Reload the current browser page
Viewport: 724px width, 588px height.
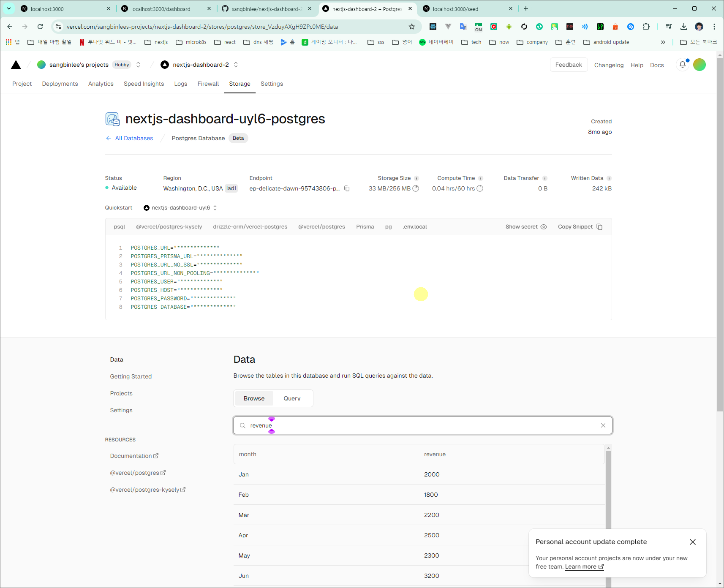(40, 27)
